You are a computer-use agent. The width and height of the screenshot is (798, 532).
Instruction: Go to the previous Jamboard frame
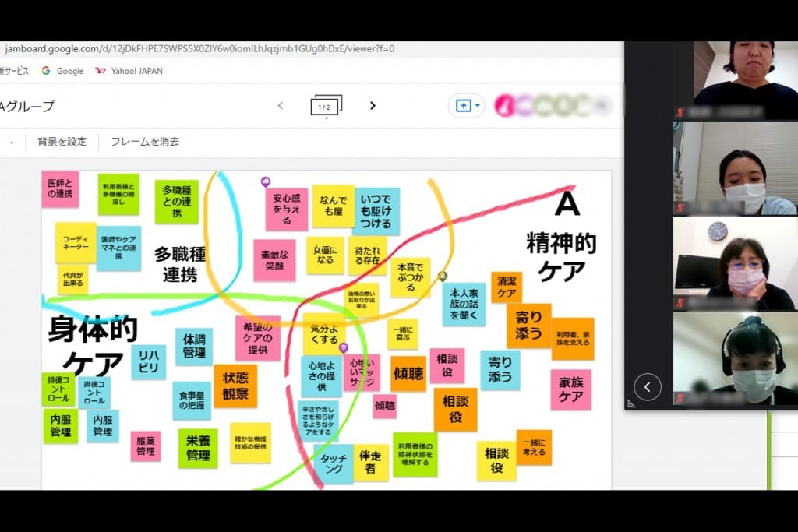click(281, 105)
